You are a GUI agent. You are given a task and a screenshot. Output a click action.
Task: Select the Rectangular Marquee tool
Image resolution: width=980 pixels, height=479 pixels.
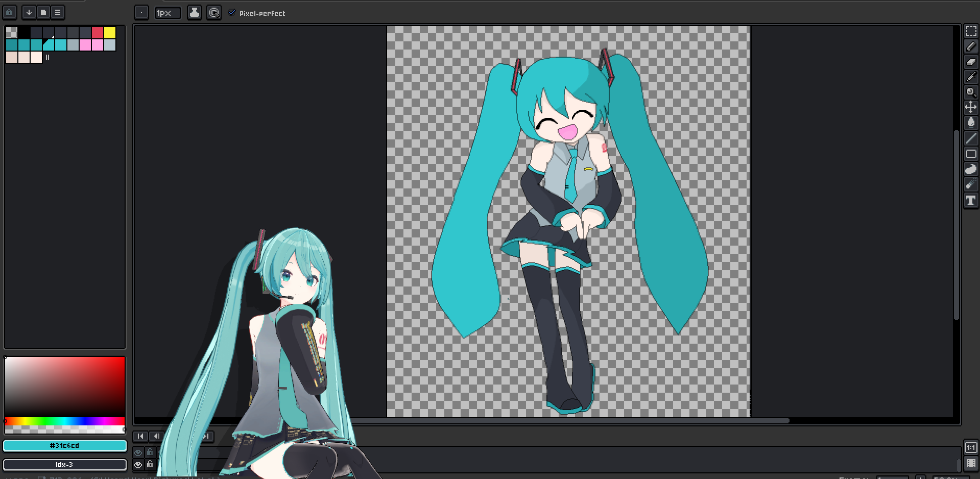[x=971, y=31]
